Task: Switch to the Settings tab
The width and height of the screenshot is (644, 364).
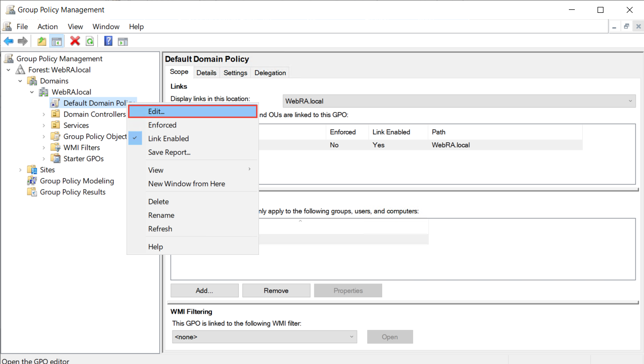Action: tap(235, 73)
